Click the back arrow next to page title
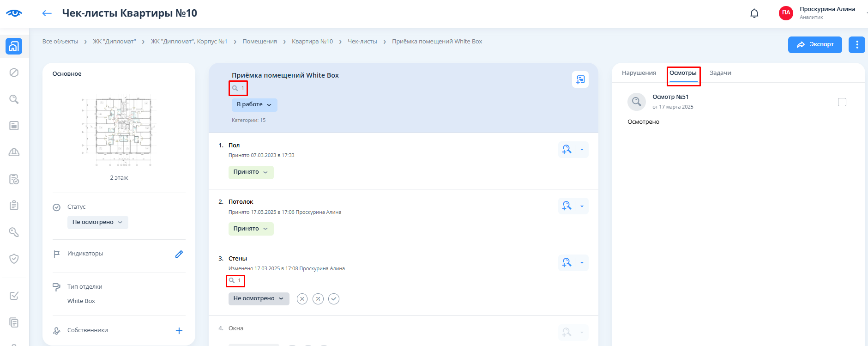This screenshot has height=346, width=868. click(x=47, y=13)
